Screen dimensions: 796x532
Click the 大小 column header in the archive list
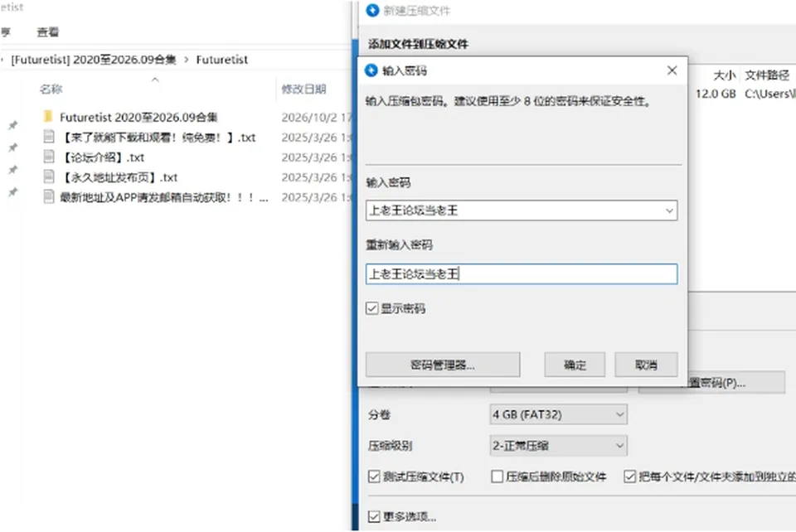[725, 75]
